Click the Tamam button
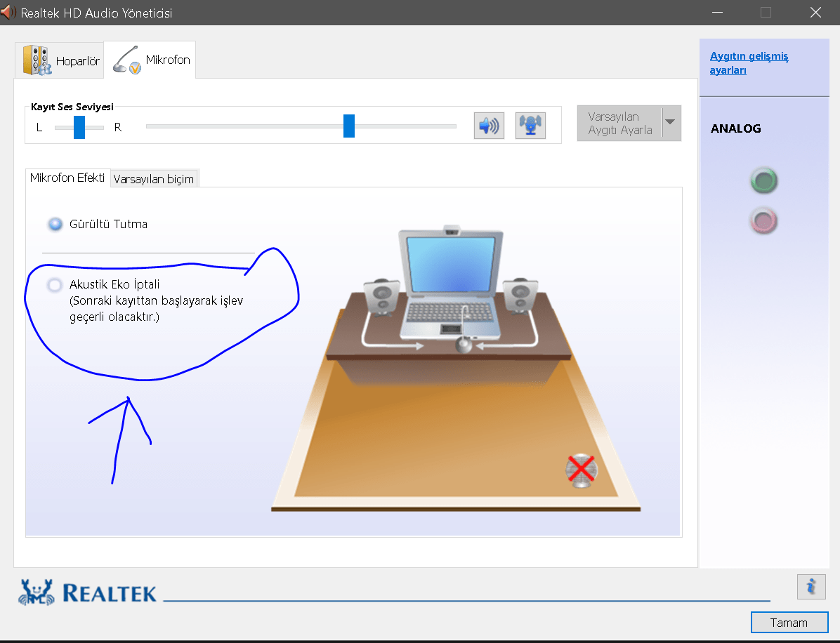 pyautogui.click(x=789, y=623)
